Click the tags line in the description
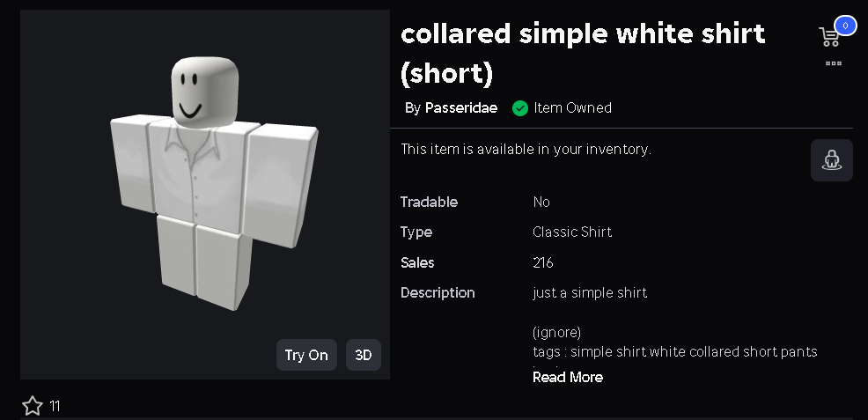The height and width of the screenshot is (420, 868). pos(674,352)
